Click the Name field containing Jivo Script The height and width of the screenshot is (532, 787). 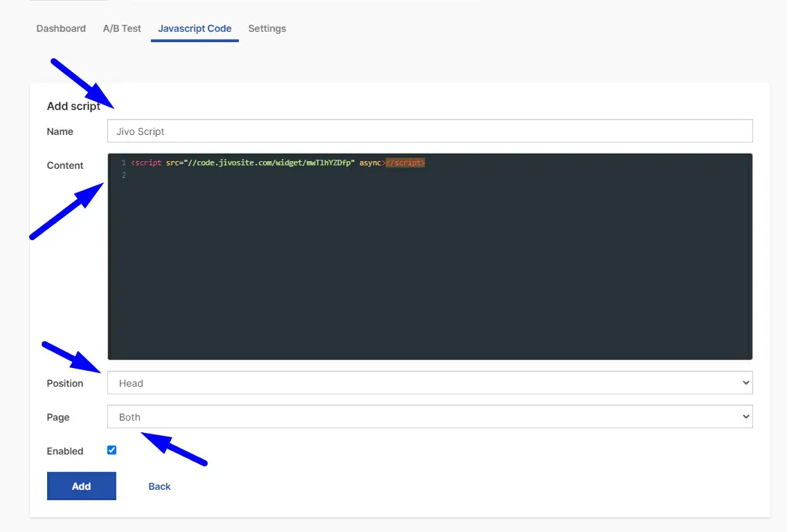pyautogui.click(x=429, y=131)
